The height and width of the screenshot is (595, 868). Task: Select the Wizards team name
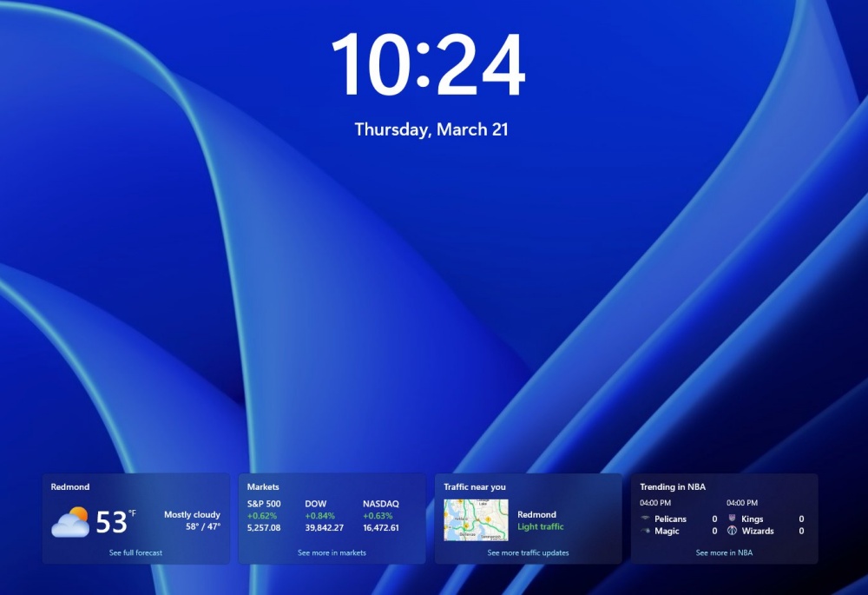758,531
